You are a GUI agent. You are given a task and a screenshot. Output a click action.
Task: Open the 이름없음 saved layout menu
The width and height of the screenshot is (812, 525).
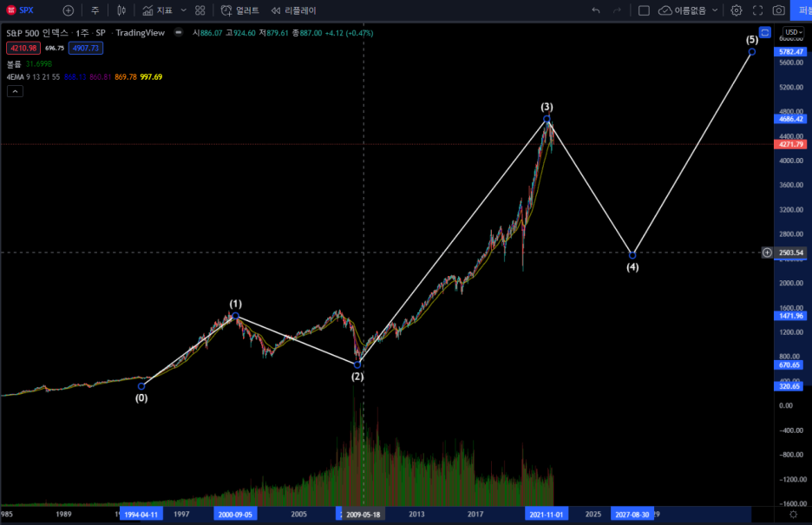coord(688,10)
